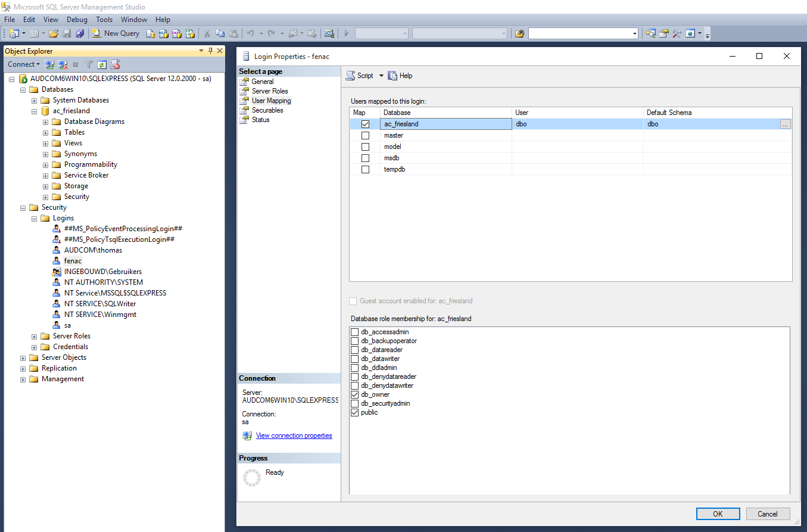
Task: Click the Open File folder icon in toolbar
Action: point(54,33)
